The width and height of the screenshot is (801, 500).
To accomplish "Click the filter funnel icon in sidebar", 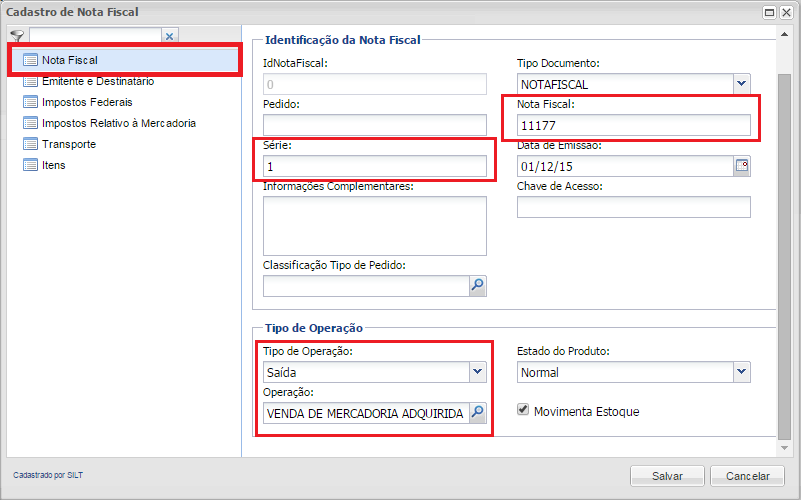I will [x=16, y=35].
